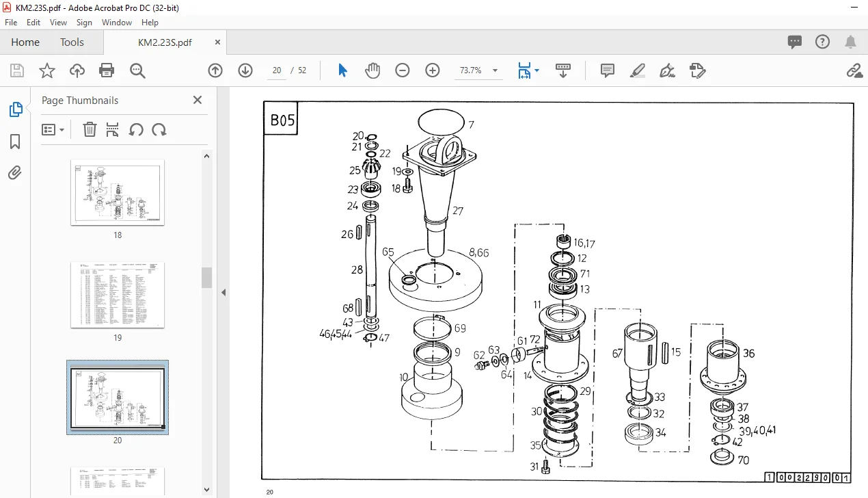Screen dimensions: 868x498
Task: Click the thumbnails scrollbar thumb
Action: tap(206, 277)
